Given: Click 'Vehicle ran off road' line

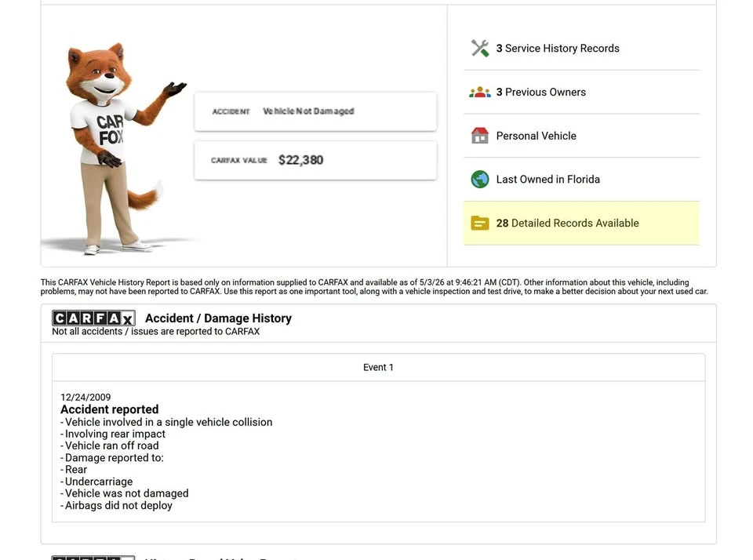Looking at the screenshot, I should pos(110,445).
